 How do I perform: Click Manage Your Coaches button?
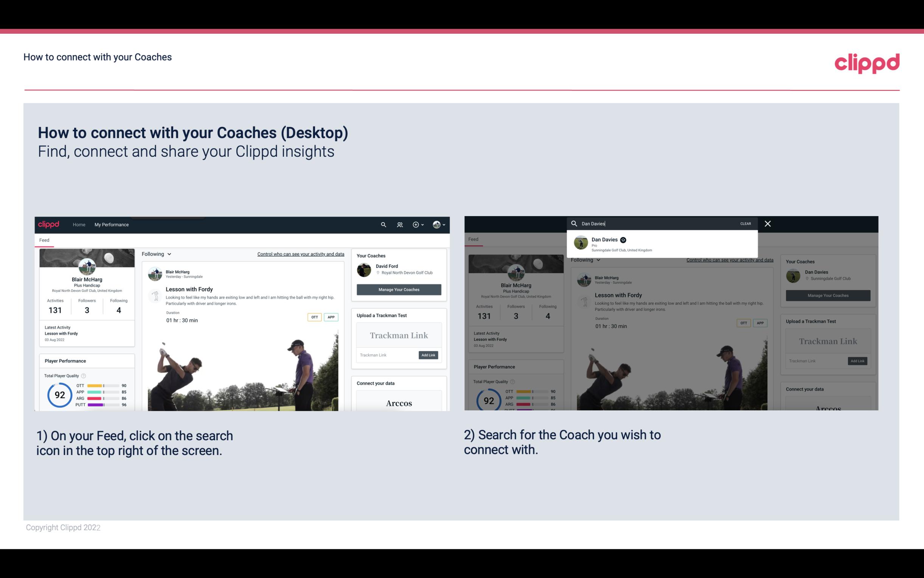[399, 289]
